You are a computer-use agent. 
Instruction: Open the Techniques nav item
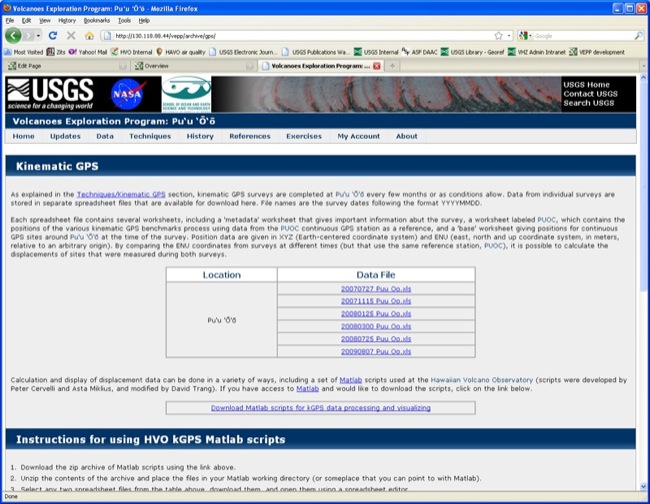(x=150, y=136)
